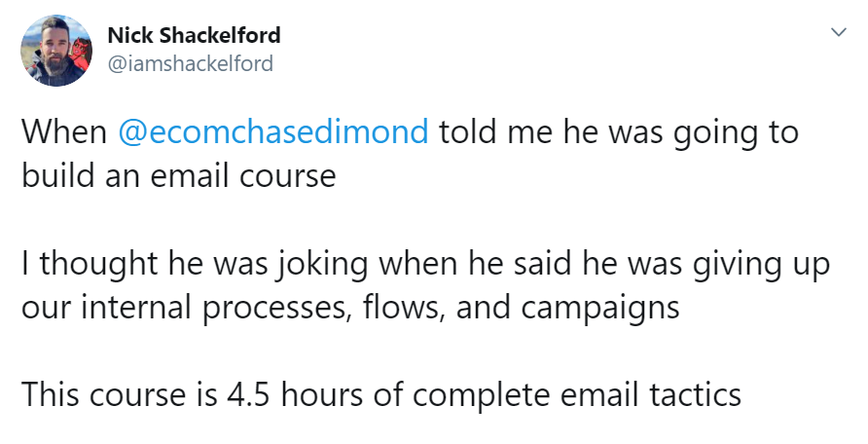This screenshot has height=444, width=868.
Task: Click the phrase "build an email course"
Action: coord(178,175)
